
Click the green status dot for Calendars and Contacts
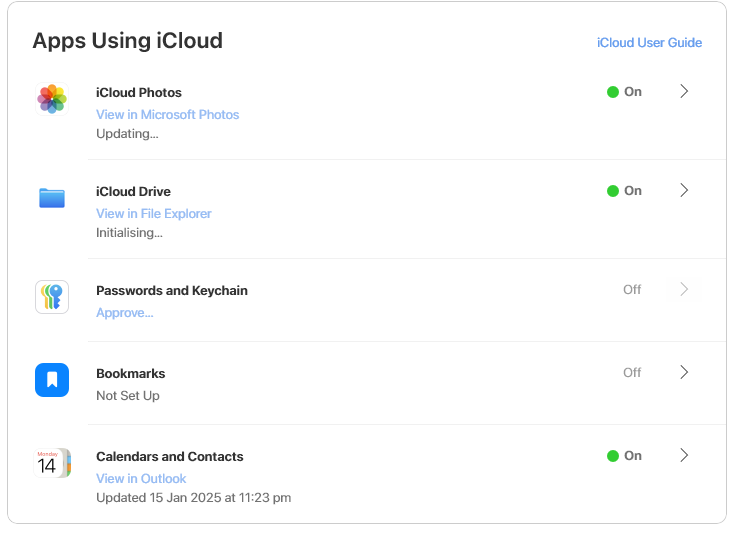(613, 456)
